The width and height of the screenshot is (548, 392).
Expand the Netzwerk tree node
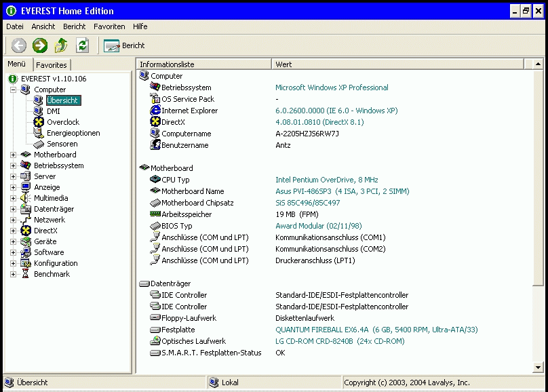(x=13, y=220)
